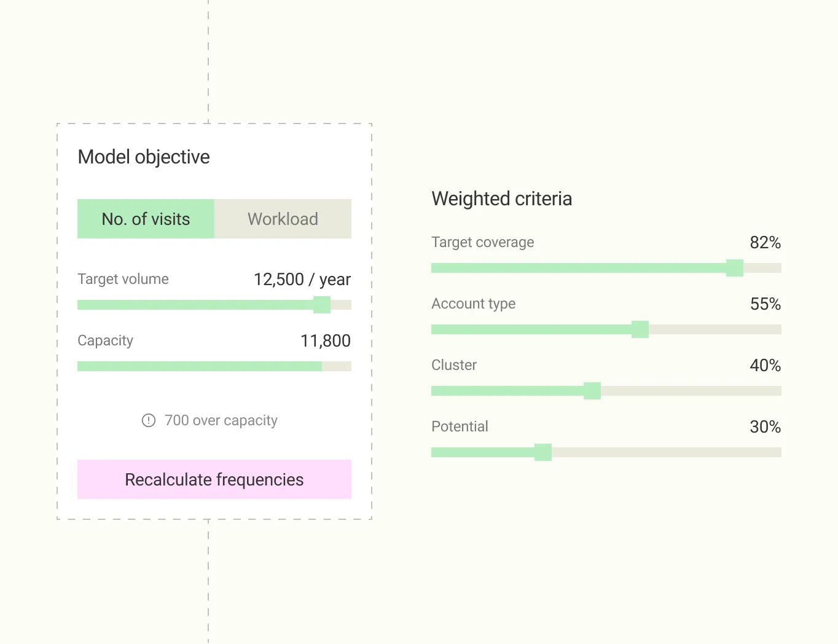The width and height of the screenshot is (838, 644).
Task: Select the No. of visits objective
Action: point(146,219)
